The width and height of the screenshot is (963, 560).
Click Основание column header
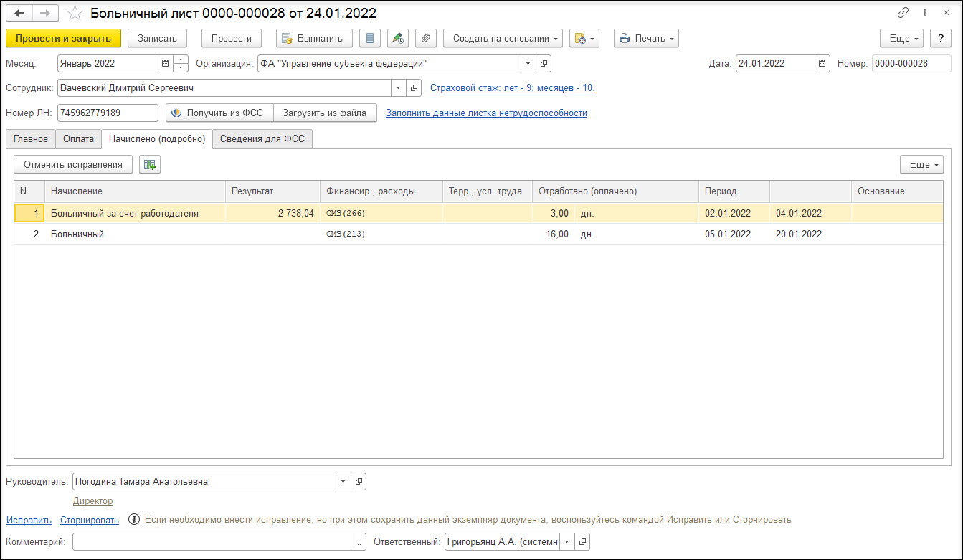tap(896, 191)
